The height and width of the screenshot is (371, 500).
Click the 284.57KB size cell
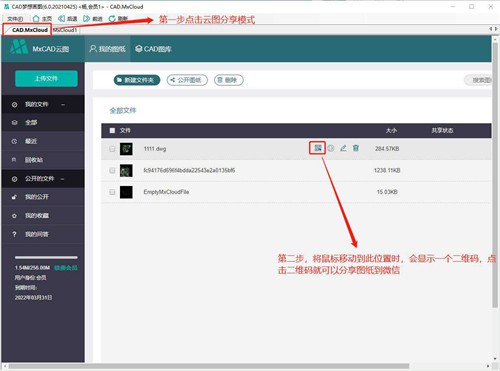[x=387, y=149]
